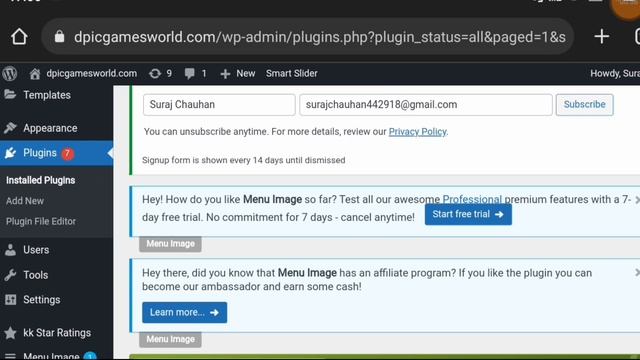Open the New content menu
This screenshot has width=640, height=360.
238,73
